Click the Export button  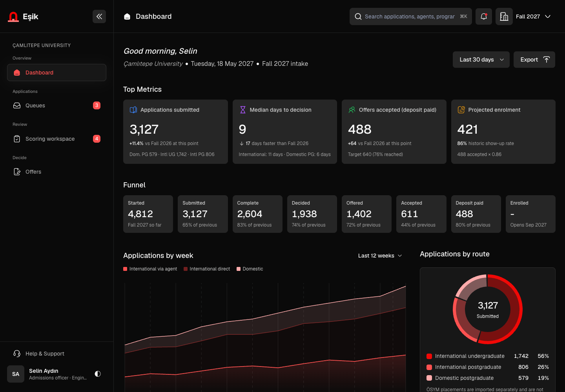coord(534,60)
